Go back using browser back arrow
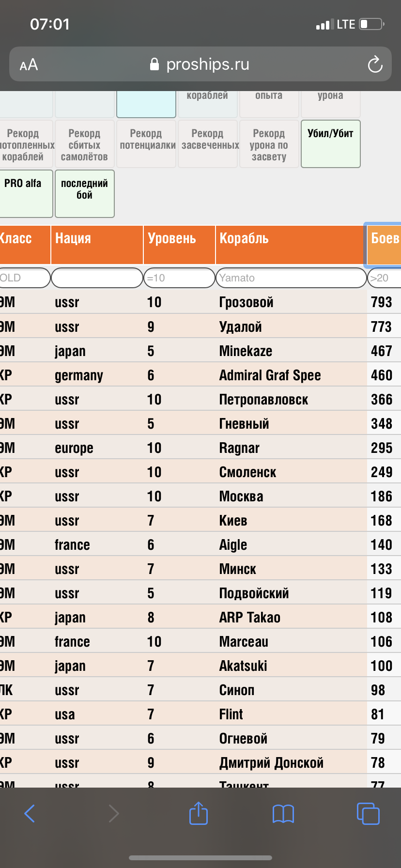 (30, 813)
